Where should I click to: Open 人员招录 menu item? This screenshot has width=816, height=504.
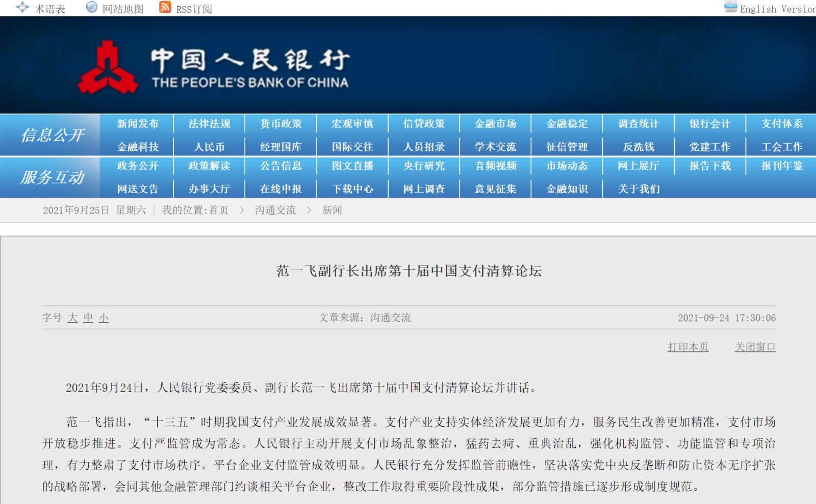424,147
